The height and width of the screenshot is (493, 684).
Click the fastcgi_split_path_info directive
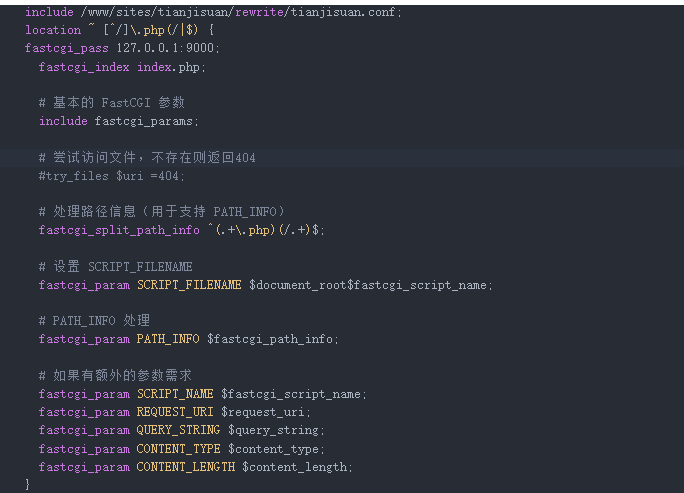pyautogui.click(x=119, y=230)
